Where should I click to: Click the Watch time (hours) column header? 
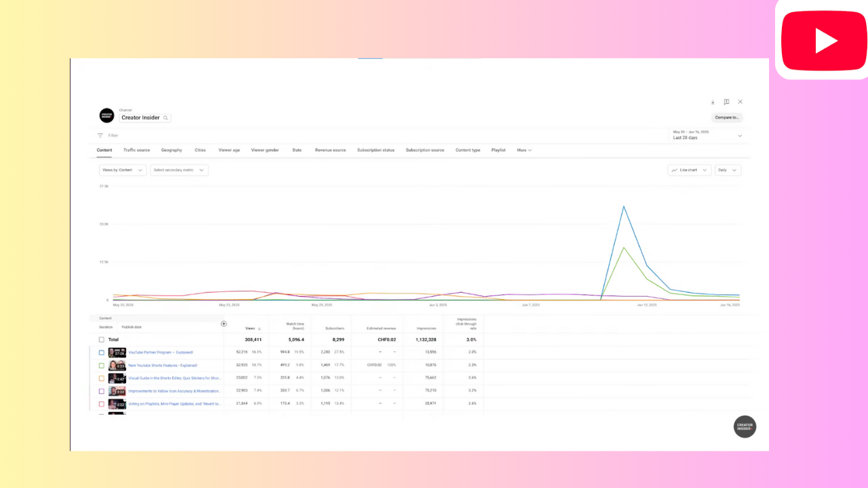(x=296, y=326)
